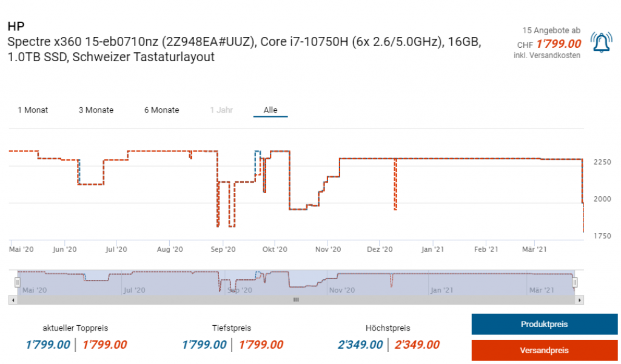Image resolution: width=621 pixels, height=364 pixels.
Task: Click the red Höchstpreis value 2'349.00
Action: click(x=417, y=345)
